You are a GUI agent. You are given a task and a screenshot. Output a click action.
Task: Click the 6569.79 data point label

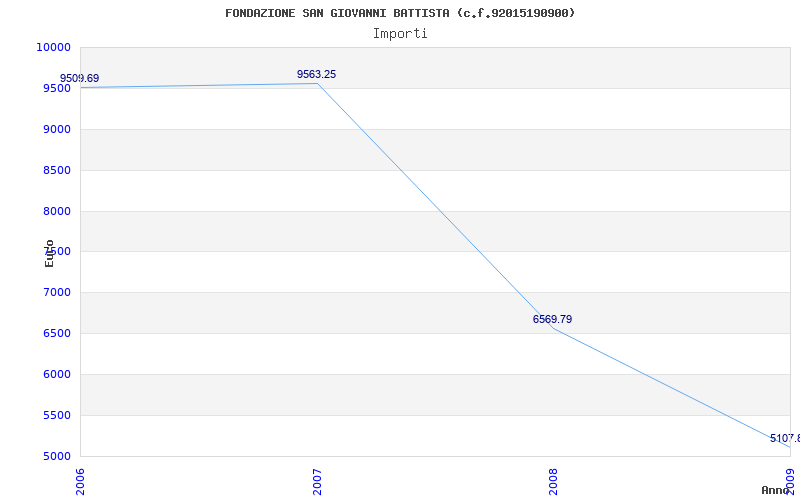pyautogui.click(x=552, y=319)
